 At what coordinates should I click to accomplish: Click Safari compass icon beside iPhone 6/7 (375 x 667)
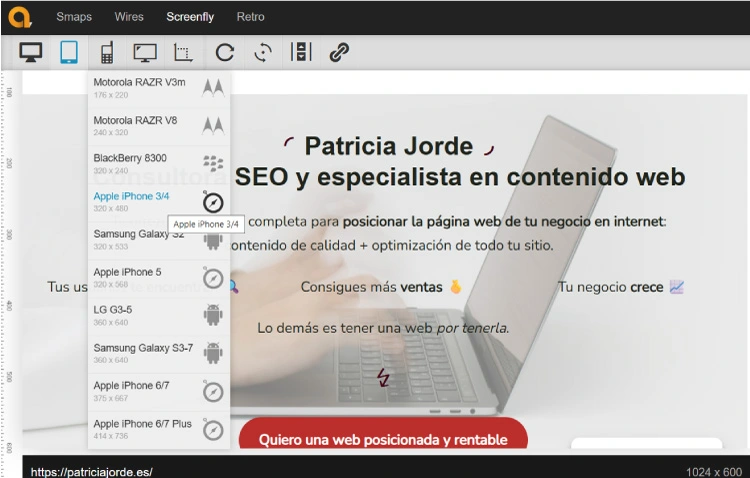click(213, 392)
